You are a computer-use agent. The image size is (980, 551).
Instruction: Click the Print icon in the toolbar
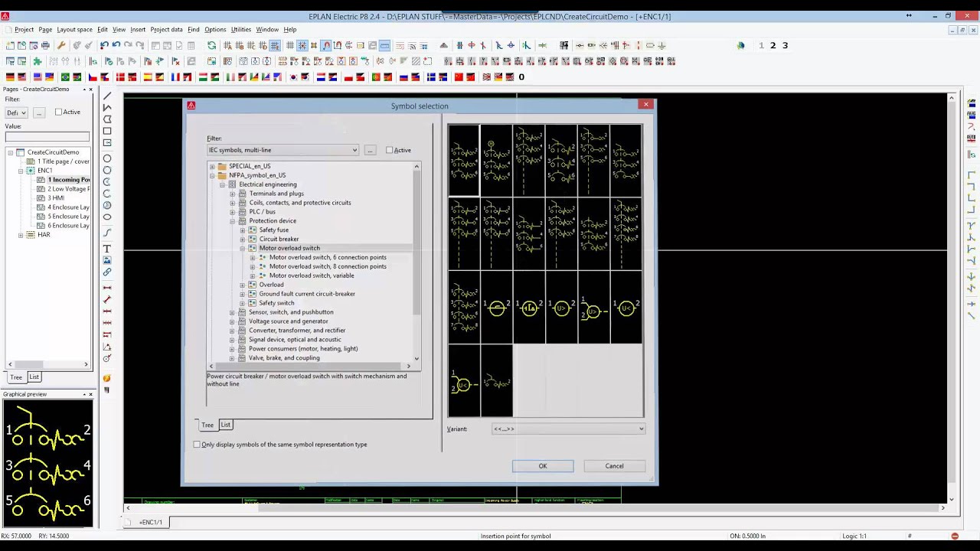pyautogui.click(x=45, y=46)
